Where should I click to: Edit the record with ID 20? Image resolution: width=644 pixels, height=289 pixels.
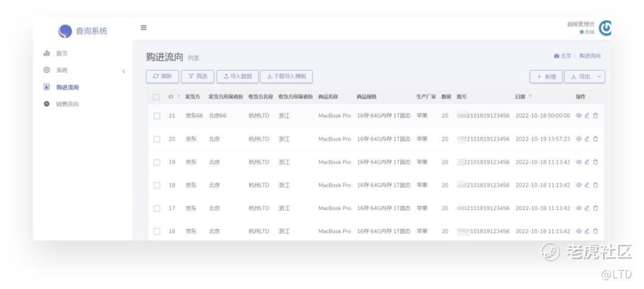pos(587,139)
